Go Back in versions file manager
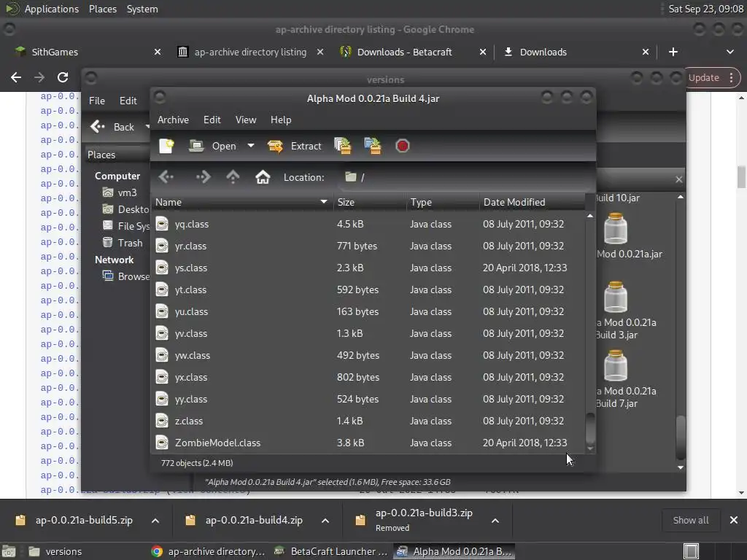The height and width of the screenshot is (560, 747). click(x=113, y=127)
